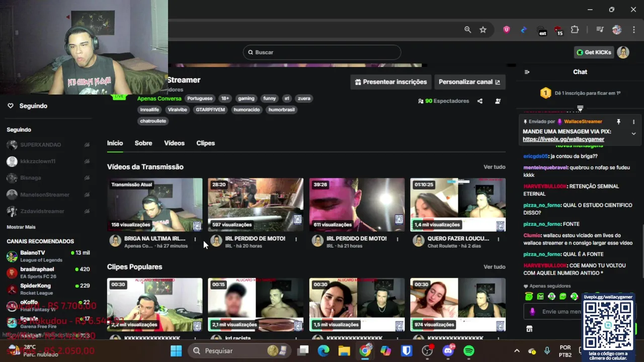The image size is (644, 362).
Task: Open the Apenas Conversa category link
Action: point(159,99)
